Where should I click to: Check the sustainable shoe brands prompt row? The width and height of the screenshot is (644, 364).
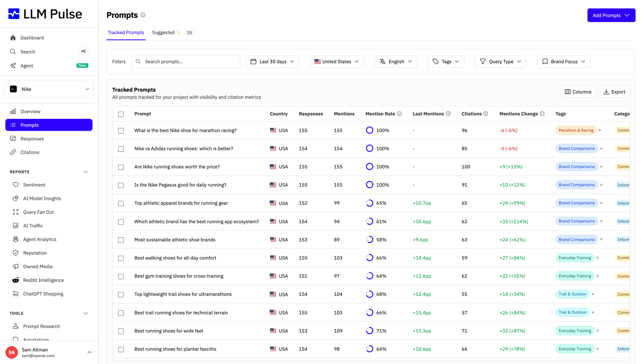(x=121, y=240)
